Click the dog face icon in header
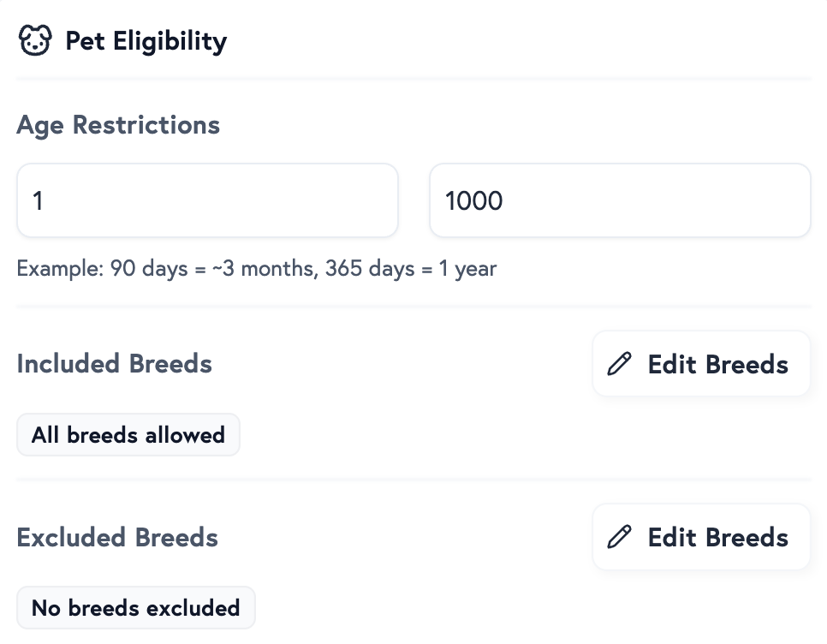This screenshot has width=827, height=644. pyautogui.click(x=35, y=41)
